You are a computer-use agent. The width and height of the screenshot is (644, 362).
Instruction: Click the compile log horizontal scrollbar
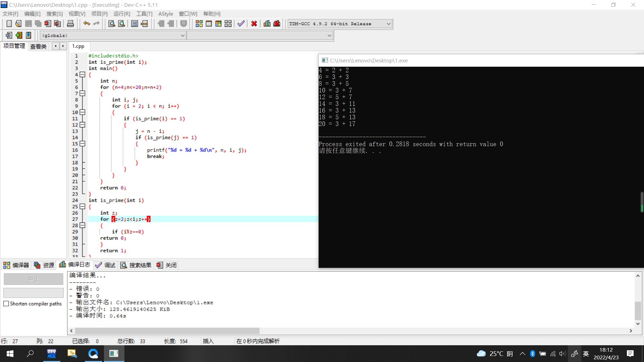[168, 331]
